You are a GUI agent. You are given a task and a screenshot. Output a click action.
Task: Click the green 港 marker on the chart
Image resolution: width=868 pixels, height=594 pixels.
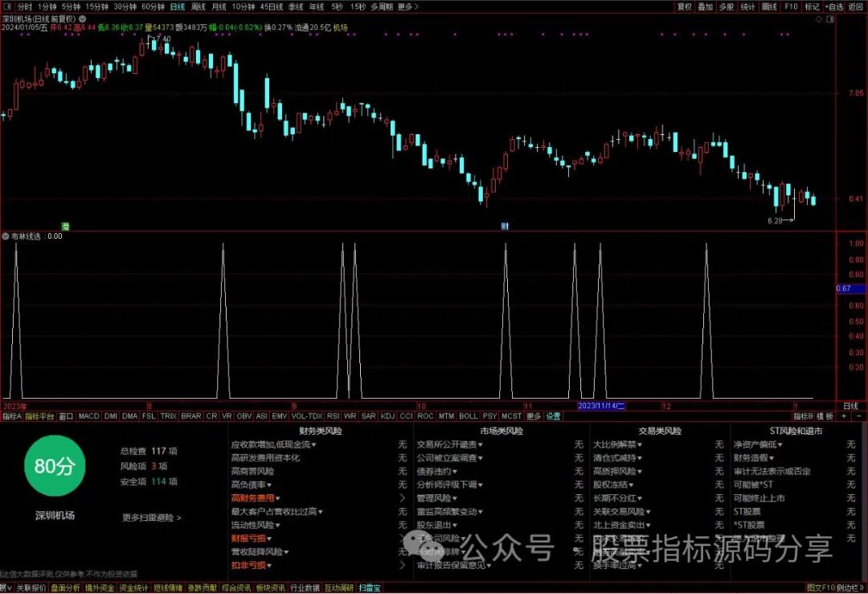tap(65, 227)
